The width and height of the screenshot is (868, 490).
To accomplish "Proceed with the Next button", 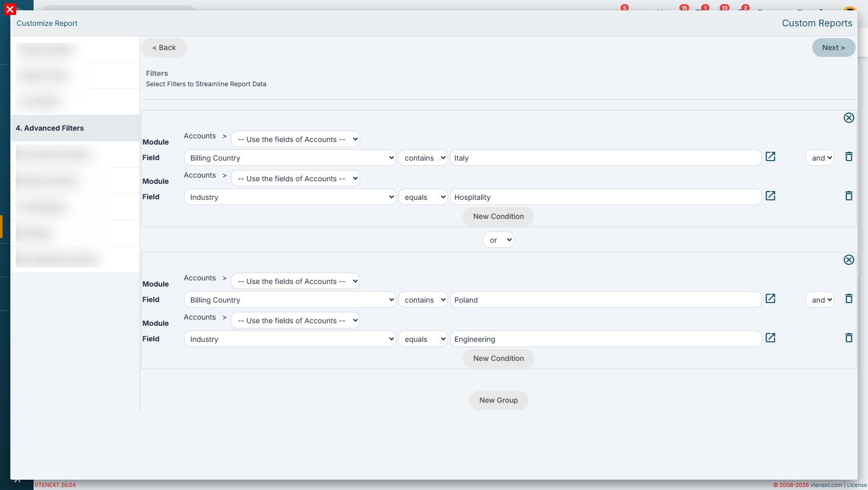I will tap(833, 48).
